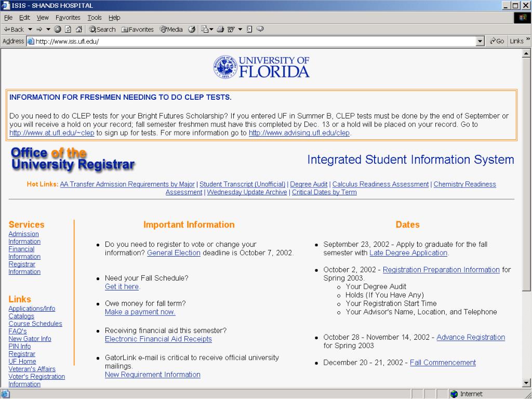
Task: Open the Search pane from the toolbar
Action: [x=102, y=30]
